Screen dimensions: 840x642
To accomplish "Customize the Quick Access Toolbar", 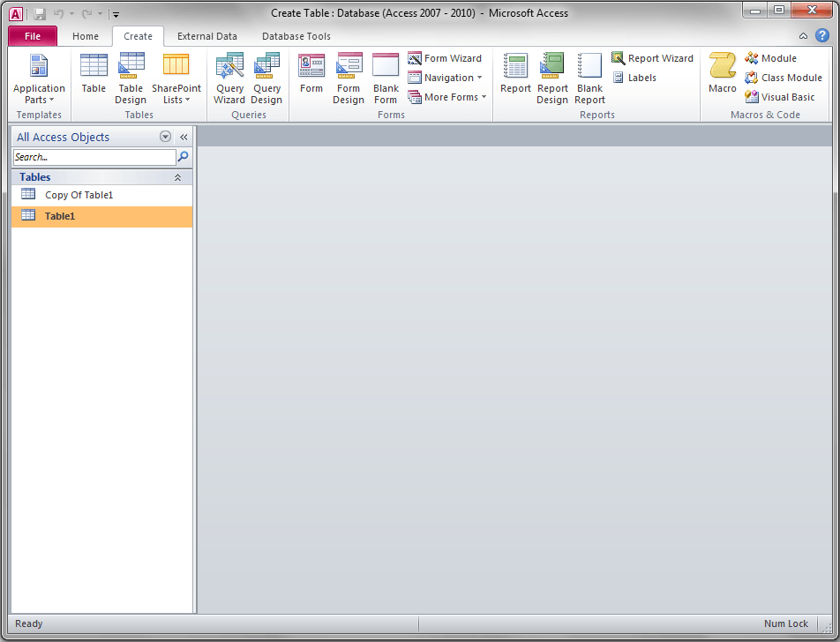I will tap(116, 14).
